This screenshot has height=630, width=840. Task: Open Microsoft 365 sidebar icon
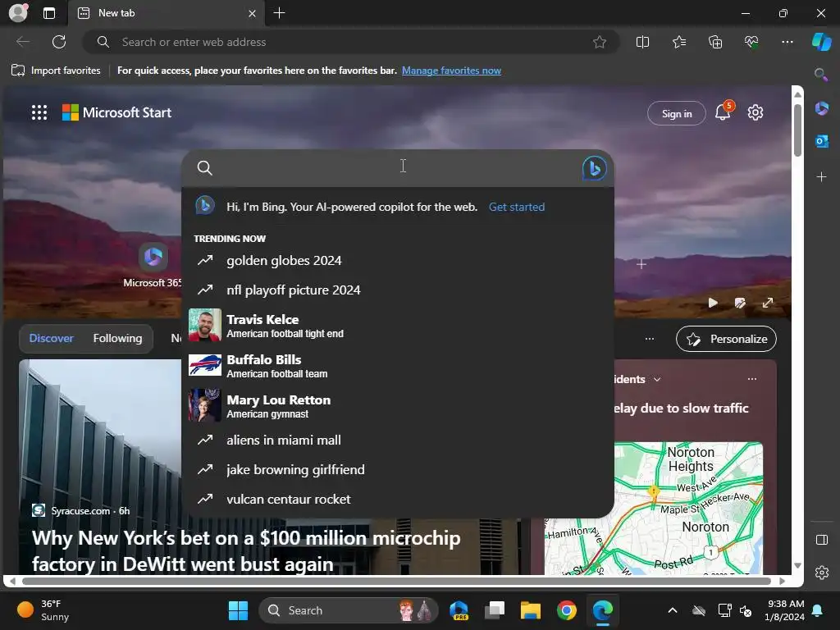821,109
